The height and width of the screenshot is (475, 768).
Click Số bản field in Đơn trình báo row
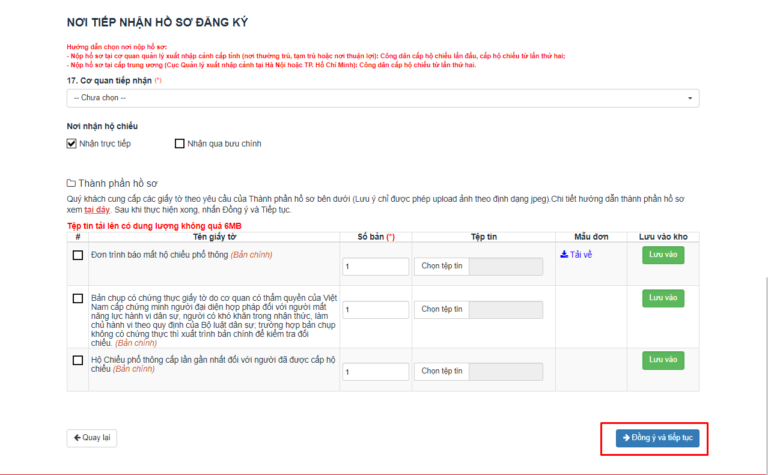[x=376, y=267]
